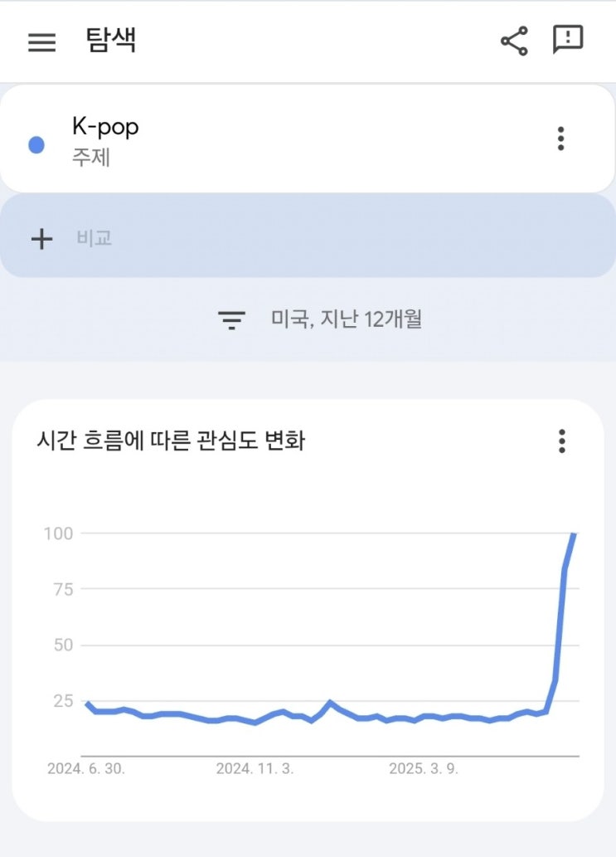Viewport: 616px width, 857px height.
Task: Click the 2025. 3. 9. axis date
Action: (x=423, y=769)
